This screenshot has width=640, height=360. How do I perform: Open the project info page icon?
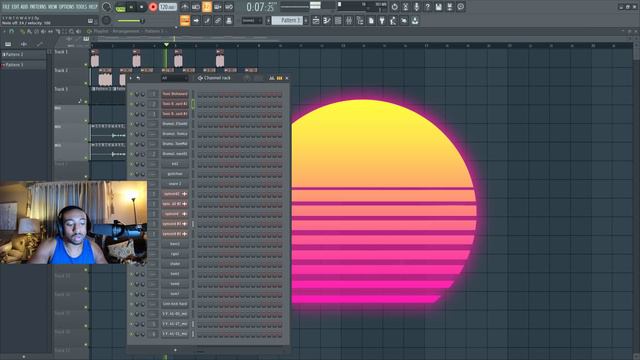click(371, 20)
